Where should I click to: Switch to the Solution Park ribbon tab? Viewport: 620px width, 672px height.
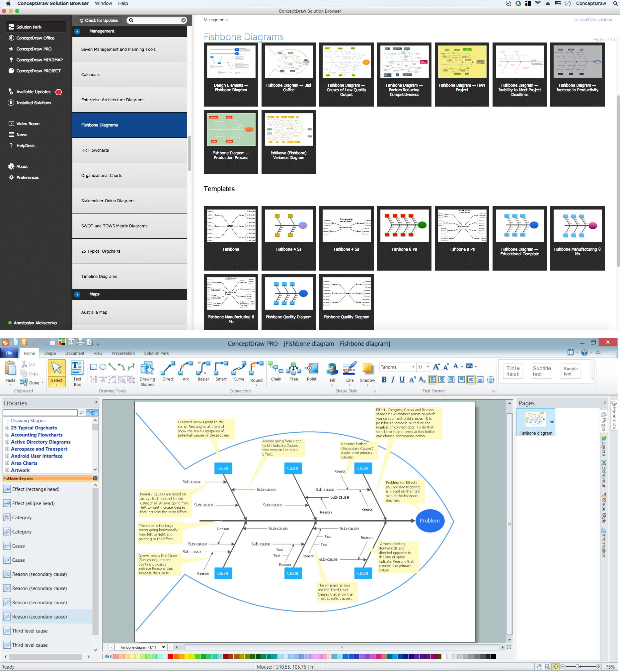point(156,353)
